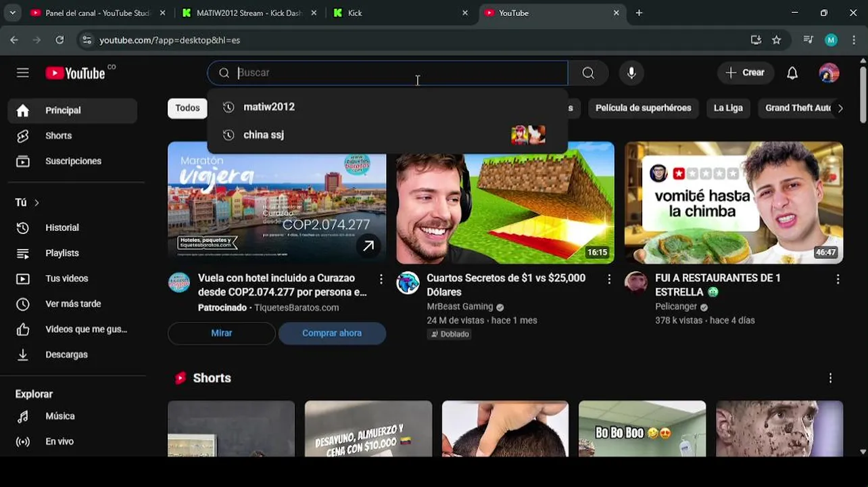Open Videos que me gustan sidebar item
Viewport: 868px width, 487px height.
tap(72, 329)
